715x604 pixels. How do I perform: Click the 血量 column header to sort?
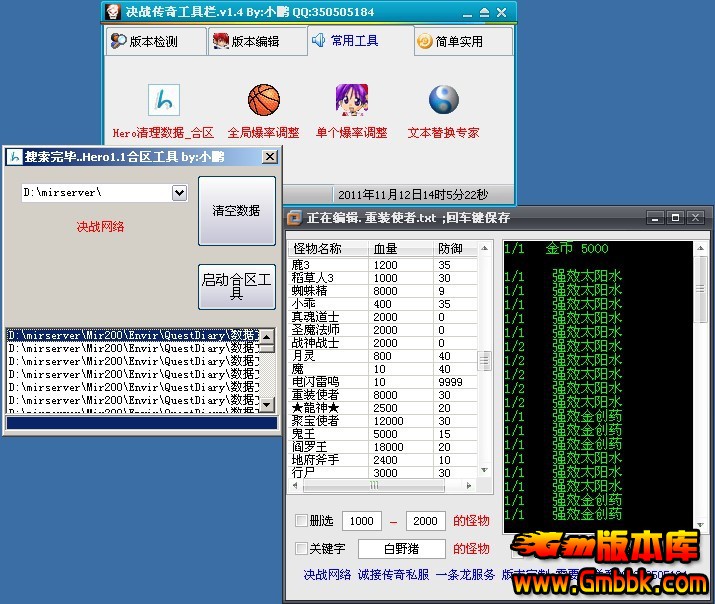tap(385, 249)
